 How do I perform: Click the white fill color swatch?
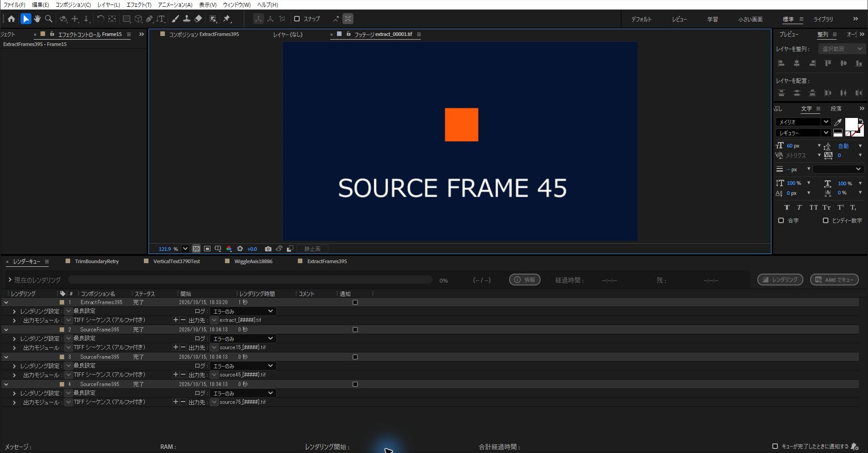[x=851, y=124]
